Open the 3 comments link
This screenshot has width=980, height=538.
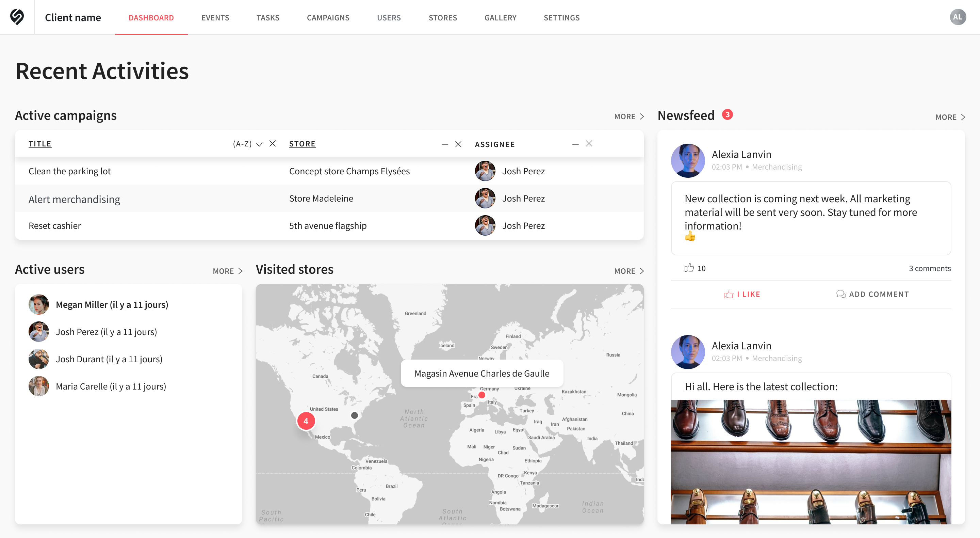(x=929, y=268)
